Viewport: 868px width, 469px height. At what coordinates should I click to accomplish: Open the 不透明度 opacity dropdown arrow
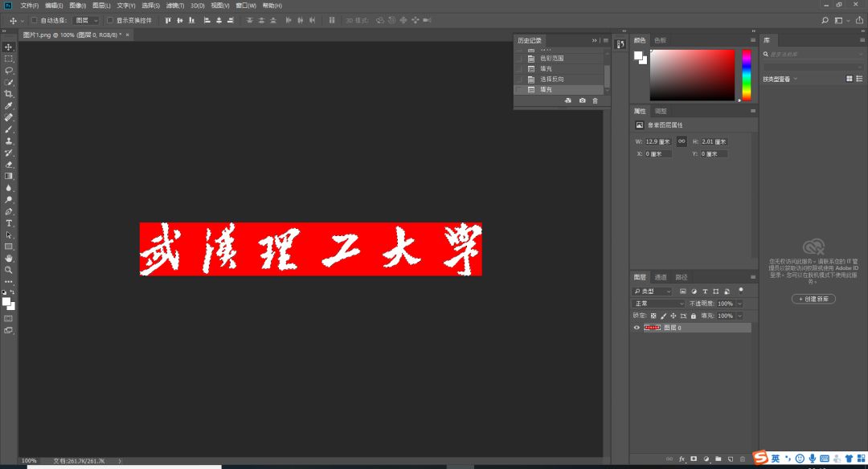pyautogui.click(x=739, y=304)
